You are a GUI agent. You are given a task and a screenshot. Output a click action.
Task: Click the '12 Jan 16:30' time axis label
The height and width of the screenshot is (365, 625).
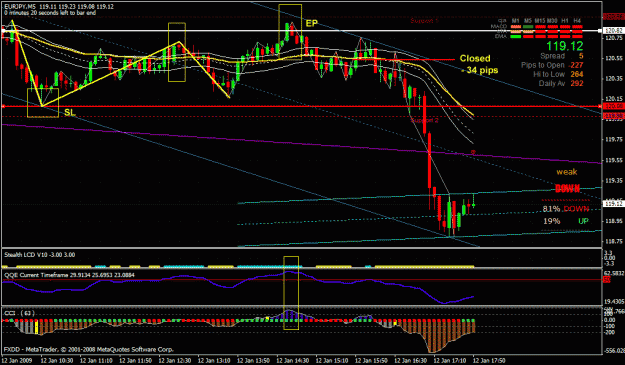(410, 361)
